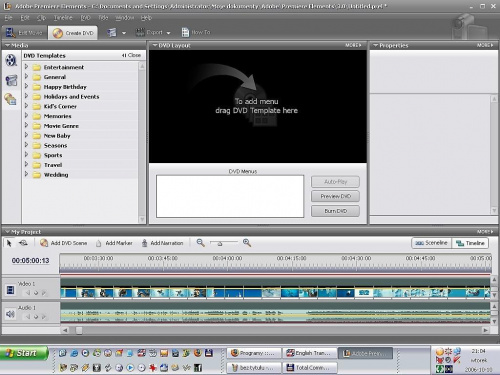Click the Windows Start button
The height and width of the screenshot is (375, 500).
[x=24, y=353]
